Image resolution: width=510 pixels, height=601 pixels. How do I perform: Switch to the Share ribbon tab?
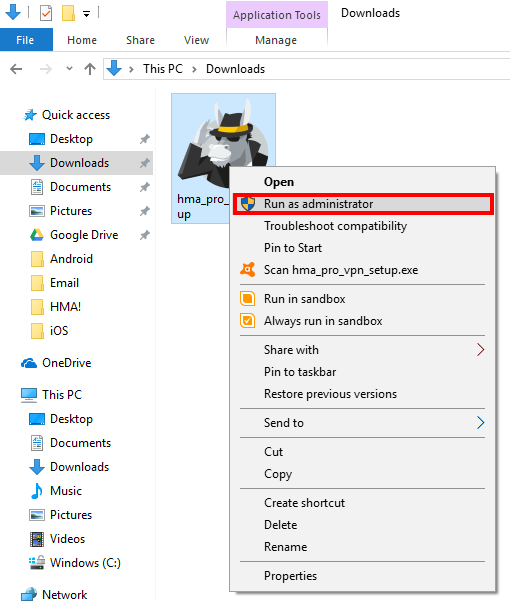[140, 40]
